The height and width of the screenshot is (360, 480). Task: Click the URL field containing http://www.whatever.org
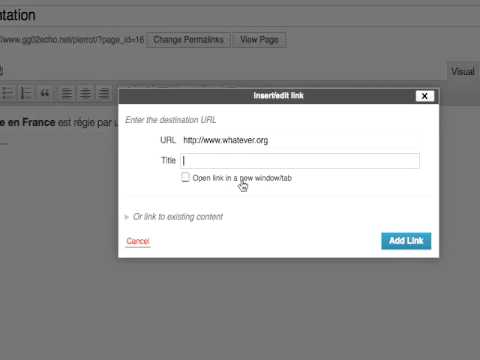click(300, 140)
